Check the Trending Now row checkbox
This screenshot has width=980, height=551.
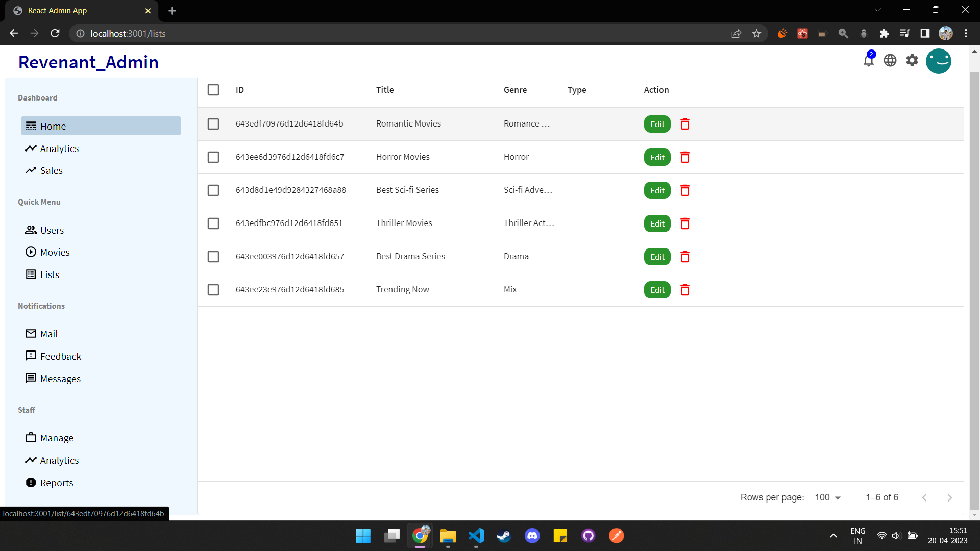213,289
